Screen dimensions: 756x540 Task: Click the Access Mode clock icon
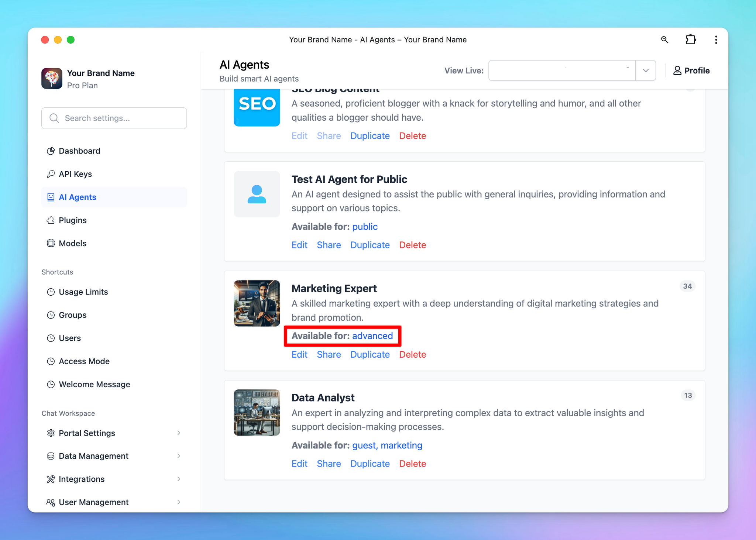coord(51,361)
